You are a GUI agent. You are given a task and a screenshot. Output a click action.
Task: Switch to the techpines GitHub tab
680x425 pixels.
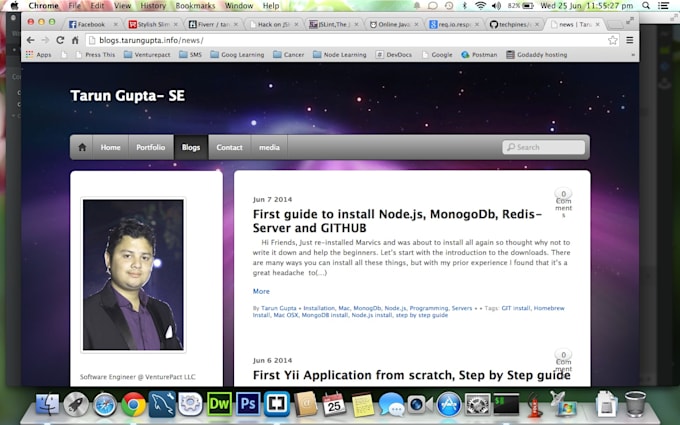[x=514, y=24]
